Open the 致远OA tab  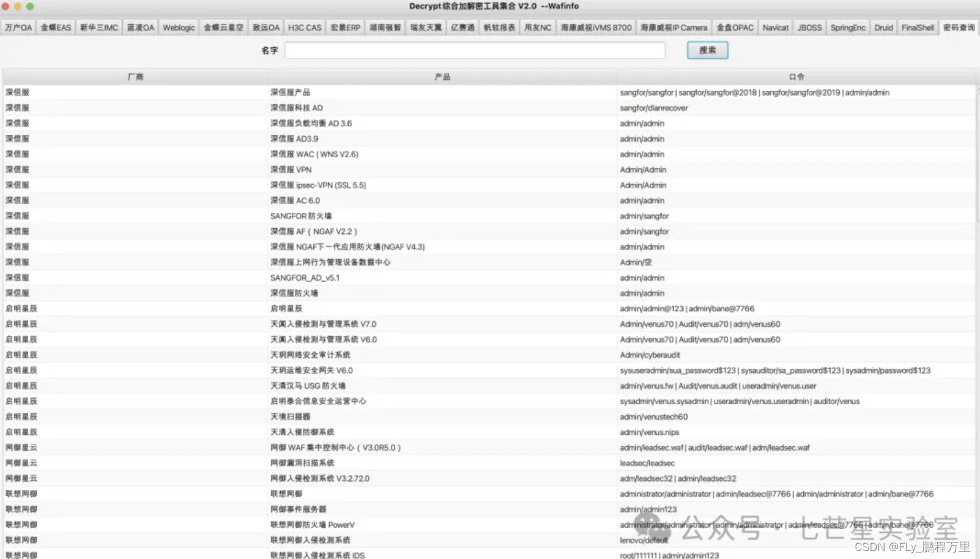pos(266,28)
